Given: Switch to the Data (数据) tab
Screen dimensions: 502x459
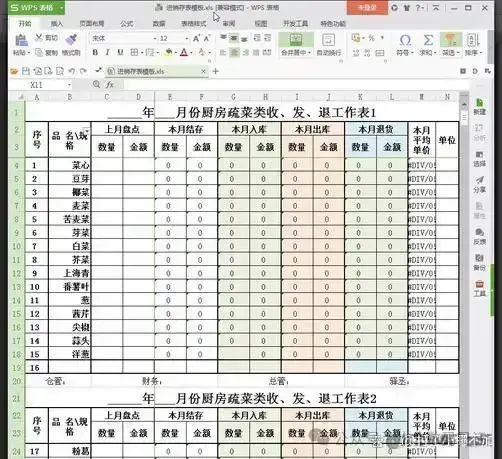Looking at the screenshot, I should click(159, 23).
